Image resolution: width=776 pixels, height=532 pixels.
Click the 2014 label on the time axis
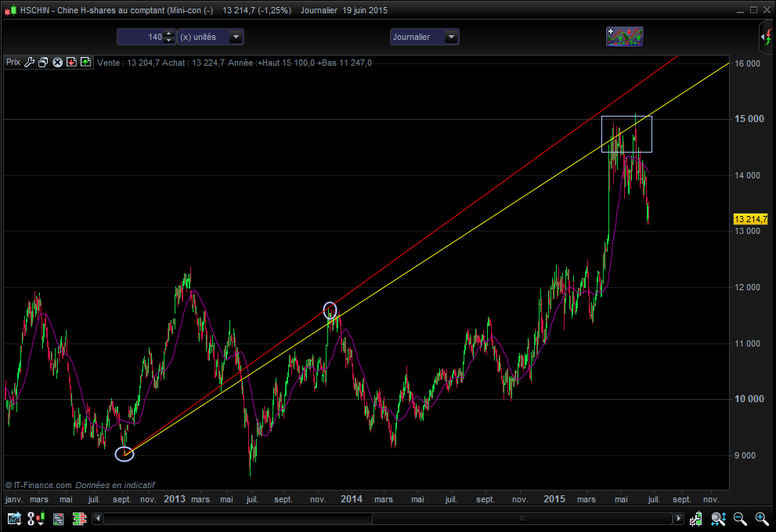pyautogui.click(x=352, y=499)
